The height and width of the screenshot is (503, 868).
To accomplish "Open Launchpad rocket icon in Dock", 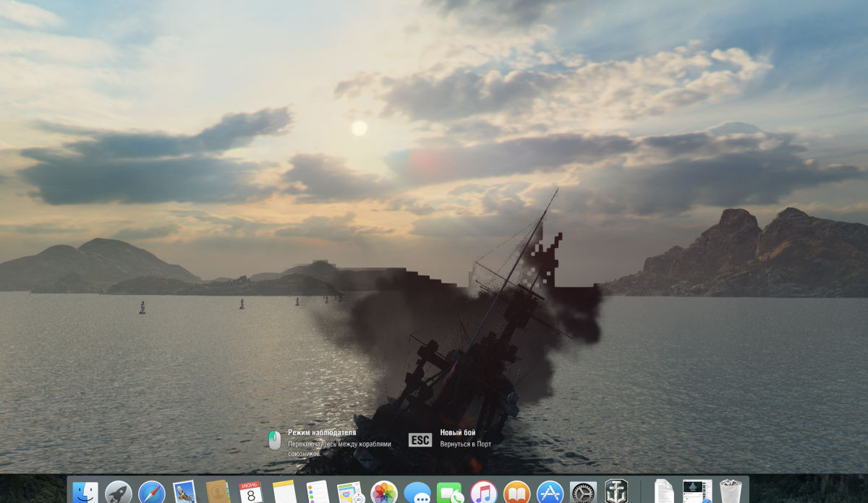I will [119, 492].
